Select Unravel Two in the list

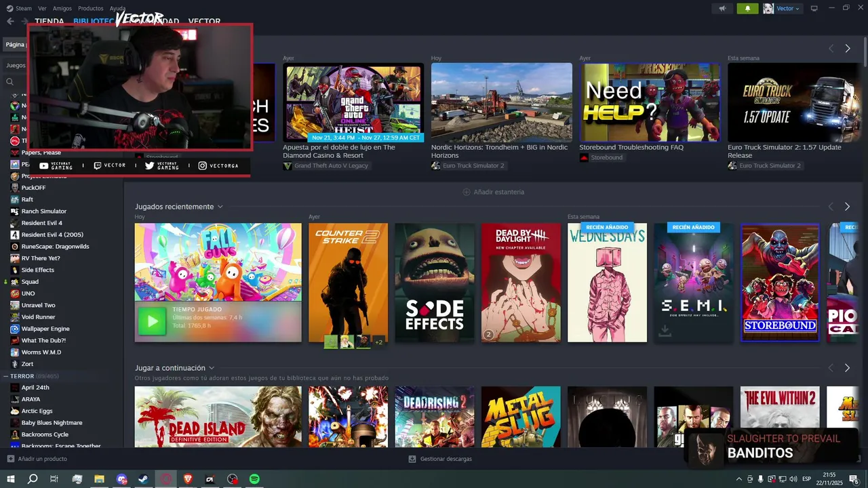click(38, 305)
